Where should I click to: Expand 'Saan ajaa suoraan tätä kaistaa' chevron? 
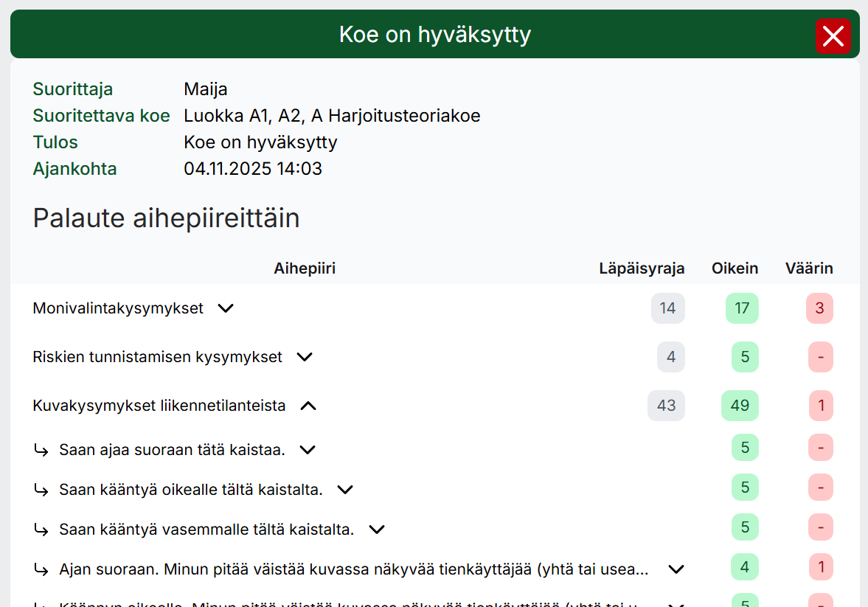point(308,450)
